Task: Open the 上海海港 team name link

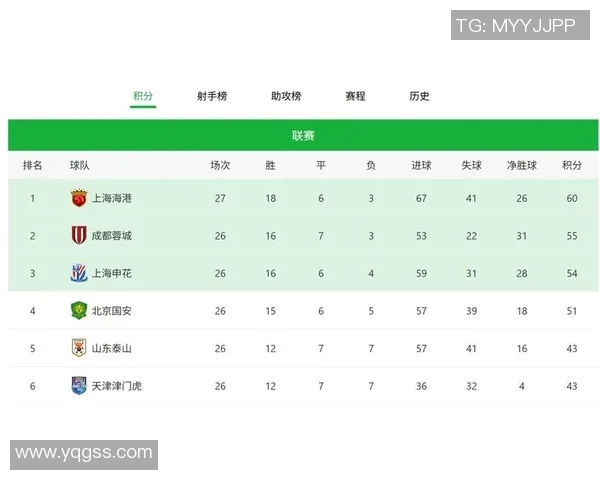Action: (x=111, y=198)
